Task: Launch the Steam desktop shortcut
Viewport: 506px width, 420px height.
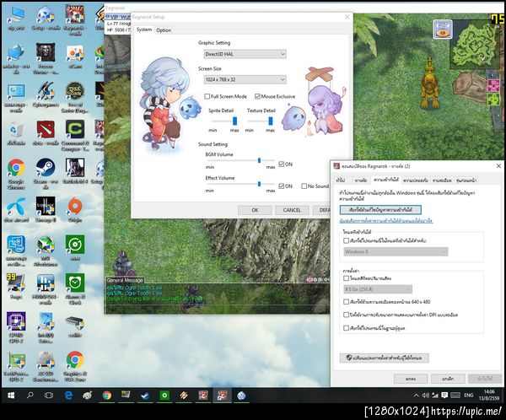Action: coord(46,173)
